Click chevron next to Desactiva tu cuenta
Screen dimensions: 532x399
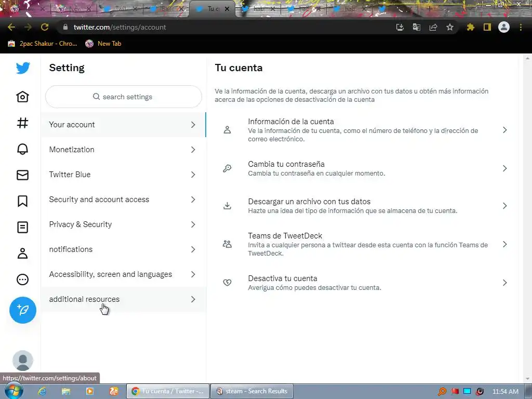pos(505,283)
